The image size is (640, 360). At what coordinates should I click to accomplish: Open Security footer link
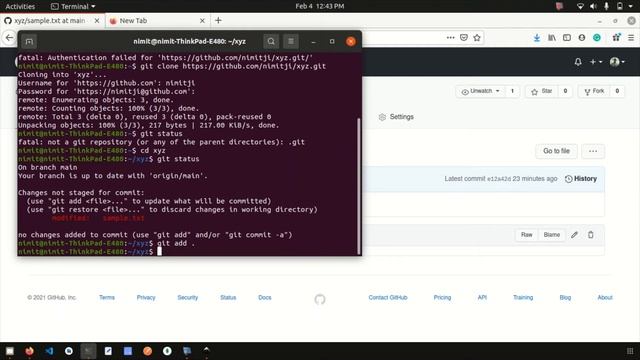(188, 298)
